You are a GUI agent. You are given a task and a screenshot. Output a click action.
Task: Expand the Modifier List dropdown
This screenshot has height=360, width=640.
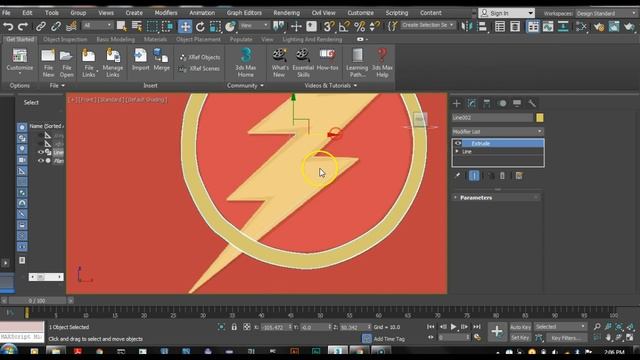pyautogui.click(x=498, y=131)
